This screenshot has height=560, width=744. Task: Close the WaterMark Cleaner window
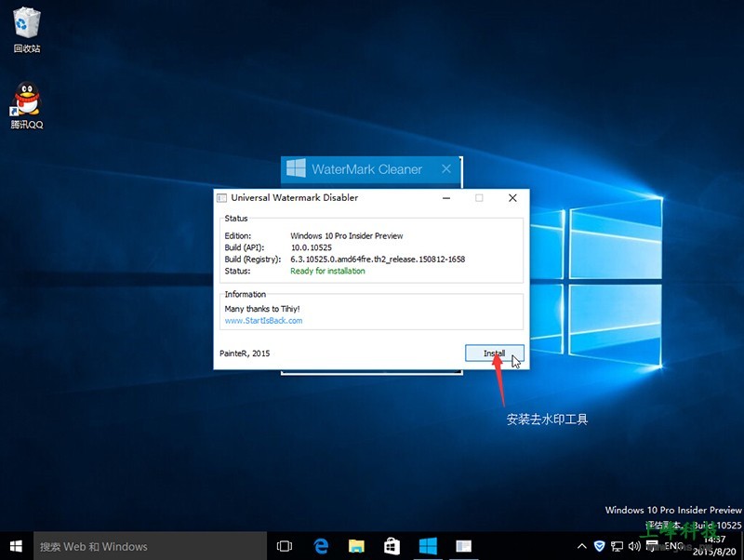pos(446,169)
